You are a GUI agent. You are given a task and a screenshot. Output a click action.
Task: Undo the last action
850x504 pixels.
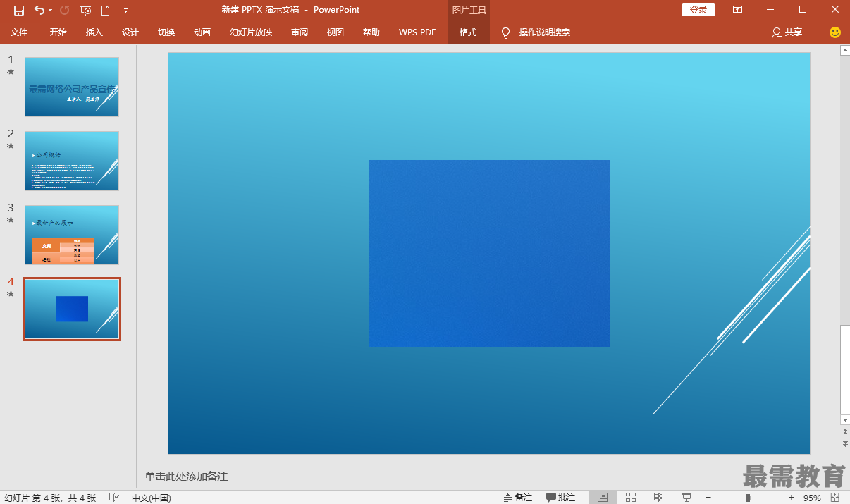coord(39,10)
